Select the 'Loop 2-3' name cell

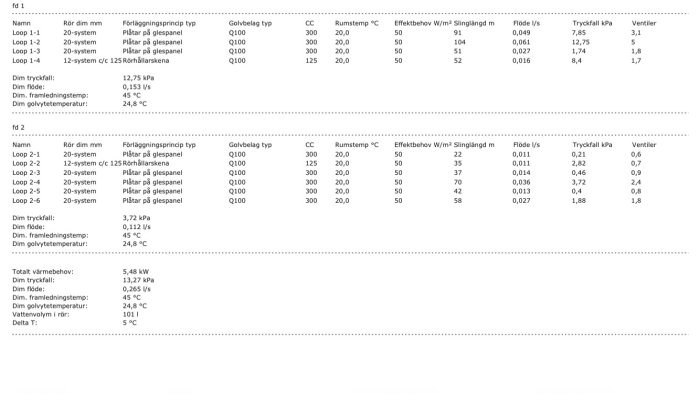click(x=26, y=173)
